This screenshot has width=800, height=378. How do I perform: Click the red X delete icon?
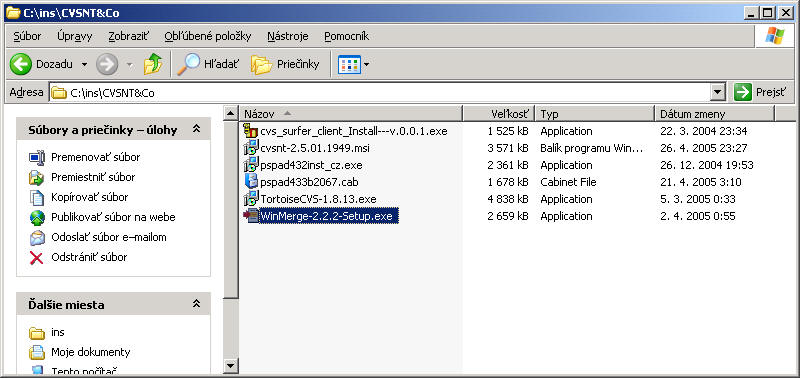tap(37, 258)
